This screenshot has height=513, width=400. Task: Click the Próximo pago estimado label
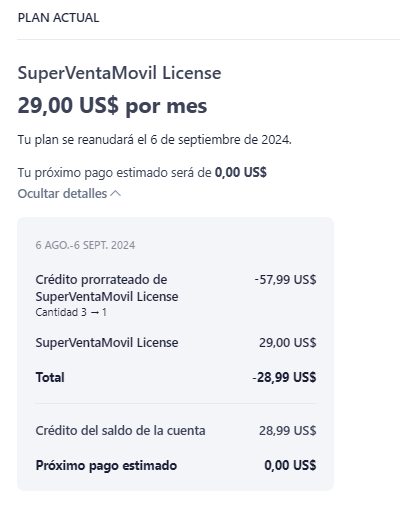click(106, 466)
